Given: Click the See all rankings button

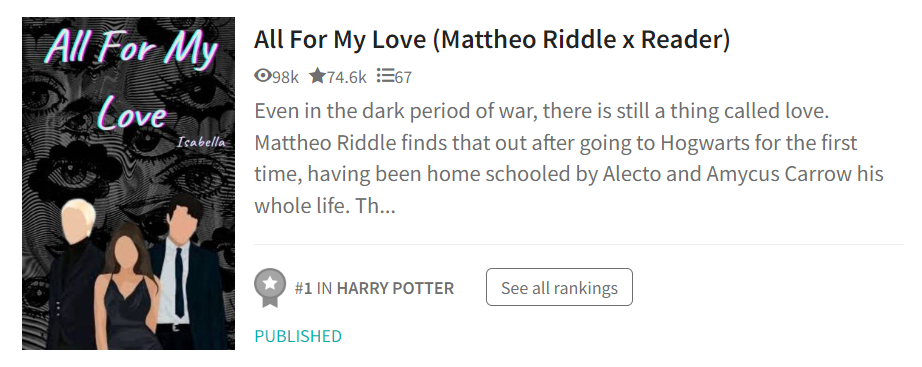Looking at the screenshot, I should click(559, 287).
